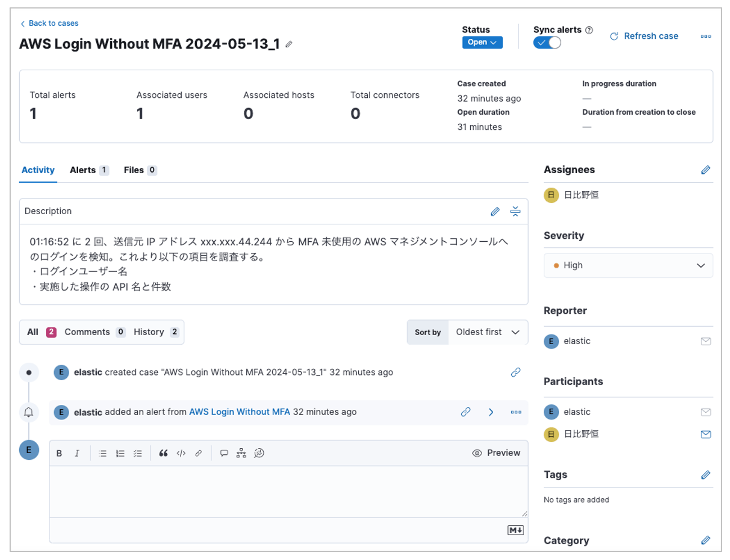Screen dimensions: 730x560
Task: Insert unordered list in comment editor
Action: click(x=102, y=453)
